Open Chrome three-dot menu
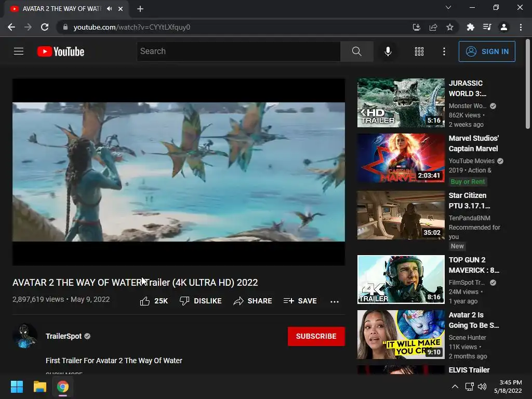 [x=521, y=27]
